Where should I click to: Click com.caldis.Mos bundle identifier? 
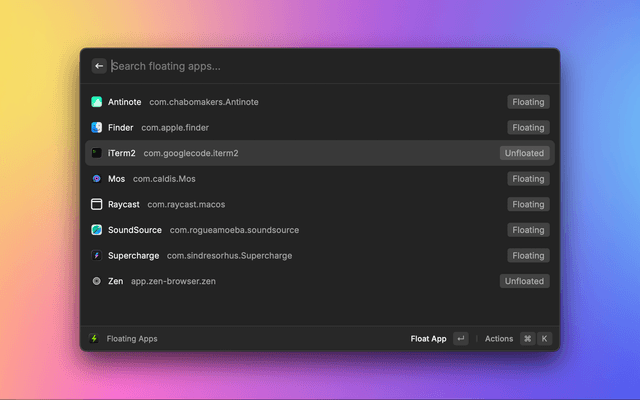coord(164,179)
